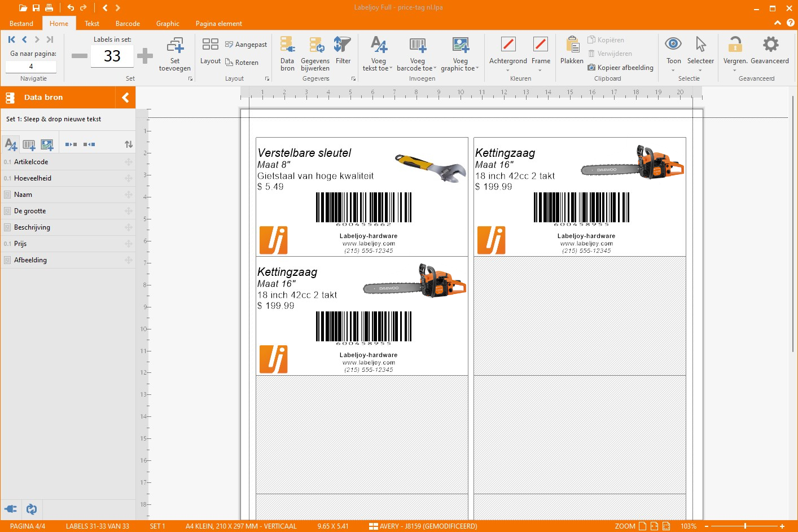
Task: Switch to the Graphic tab
Action: point(168,24)
